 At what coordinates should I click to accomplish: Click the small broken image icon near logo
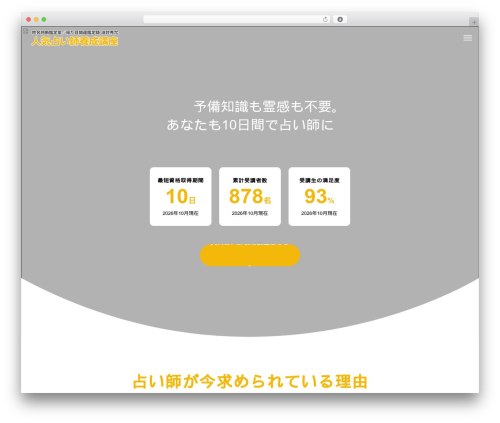[x=25, y=31]
